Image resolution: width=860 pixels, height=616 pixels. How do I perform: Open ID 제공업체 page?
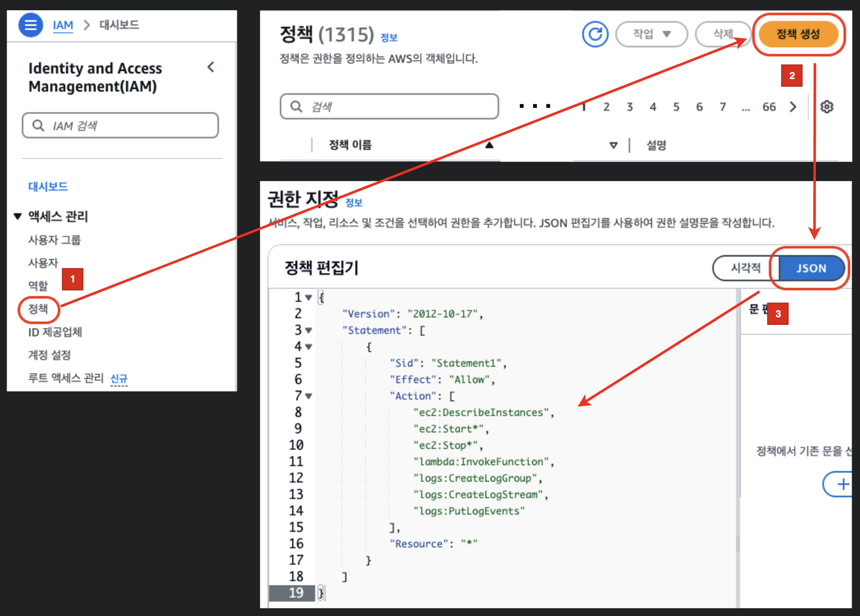click(x=55, y=332)
